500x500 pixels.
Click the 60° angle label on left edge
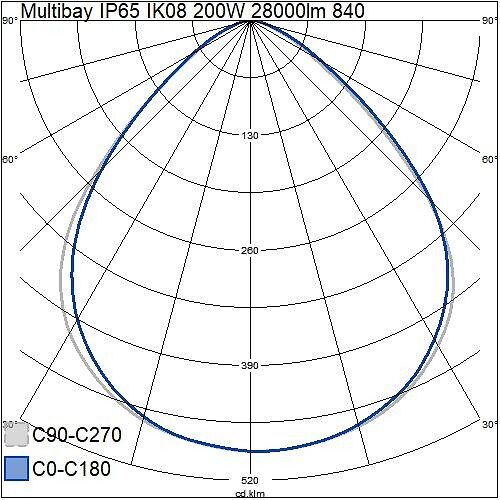click(x=10, y=159)
